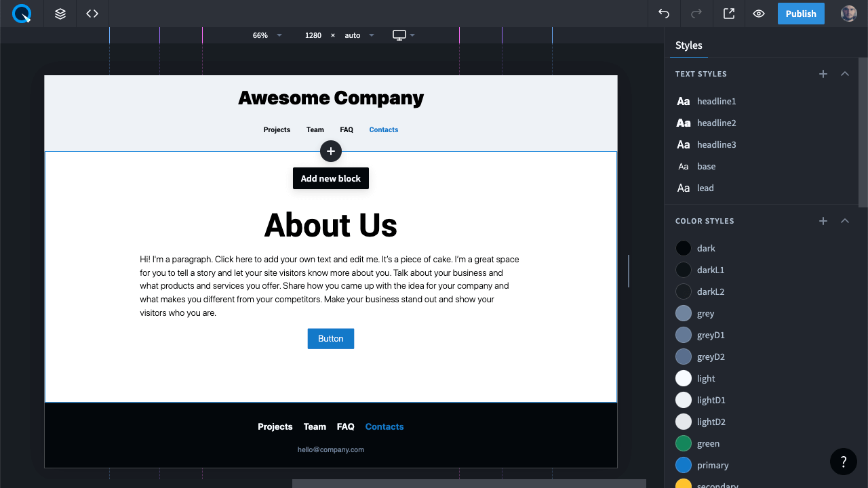The image size is (868, 488).
Task: Open the export project icon
Action: pos(729,14)
